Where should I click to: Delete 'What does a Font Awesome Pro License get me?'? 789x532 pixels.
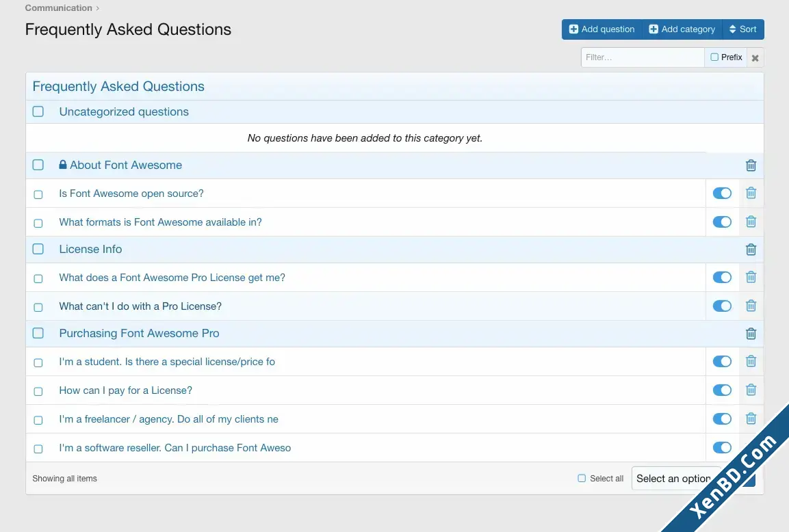(x=751, y=277)
